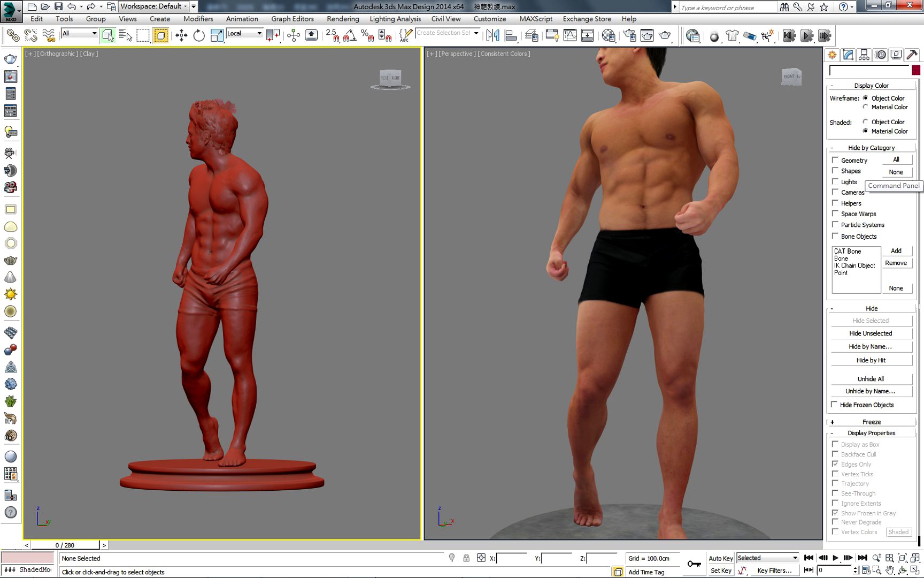Enable the Helpers hide checkbox
The height and width of the screenshot is (578, 924).
click(x=835, y=203)
